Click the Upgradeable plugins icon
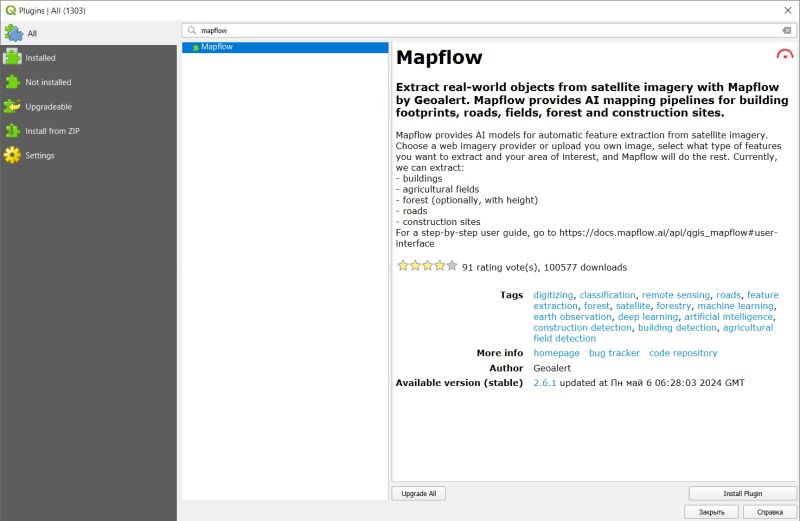This screenshot has width=800, height=521. [x=12, y=106]
